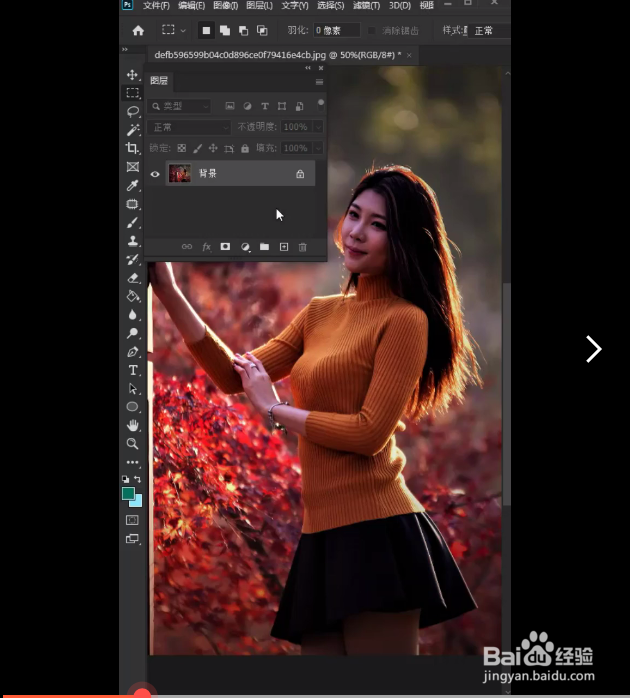Toggle lock image pixels
The height and width of the screenshot is (698, 630).
(x=198, y=148)
